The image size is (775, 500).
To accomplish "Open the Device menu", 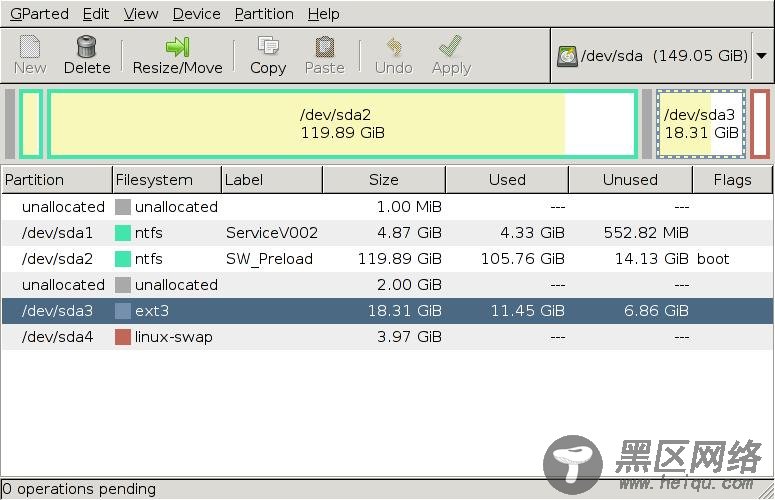I will click(196, 14).
